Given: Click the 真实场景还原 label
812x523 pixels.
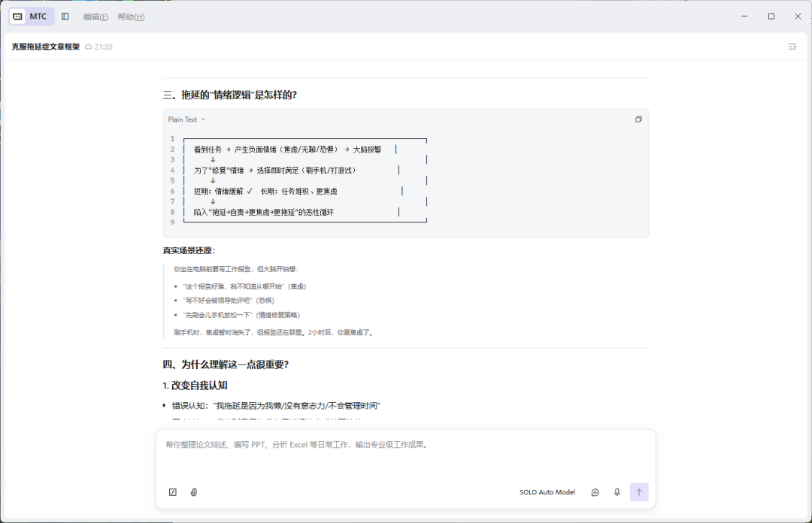Looking at the screenshot, I should 189,251.
